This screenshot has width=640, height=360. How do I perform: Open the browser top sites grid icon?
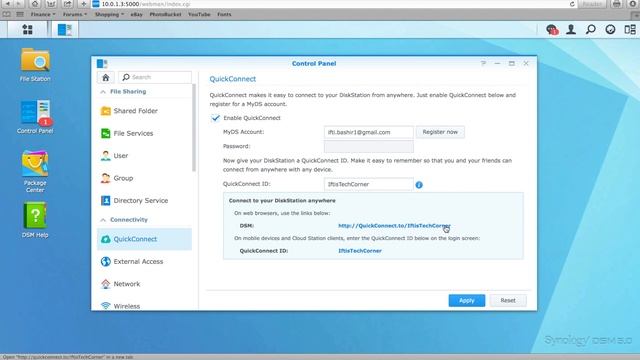coord(20,14)
